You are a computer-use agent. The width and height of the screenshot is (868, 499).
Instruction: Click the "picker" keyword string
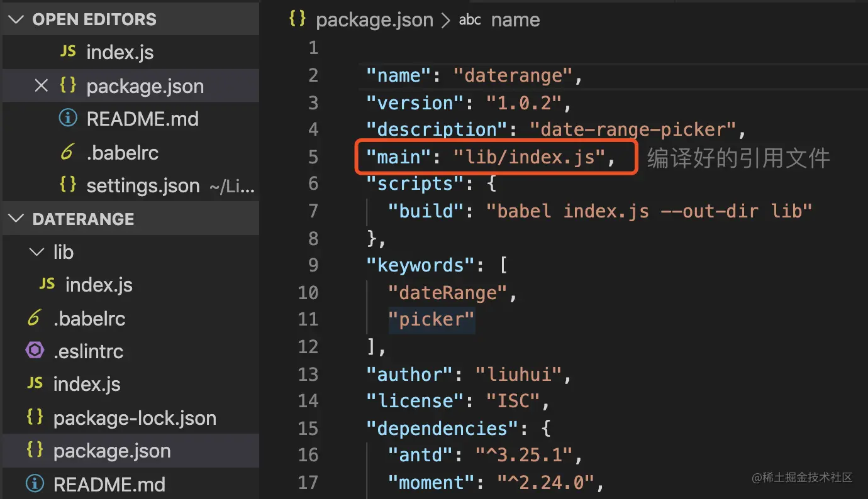coord(431,319)
